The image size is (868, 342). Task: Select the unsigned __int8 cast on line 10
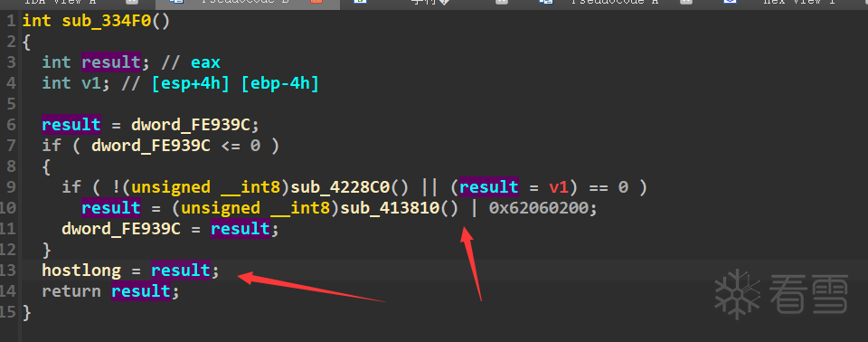[255, 208]
